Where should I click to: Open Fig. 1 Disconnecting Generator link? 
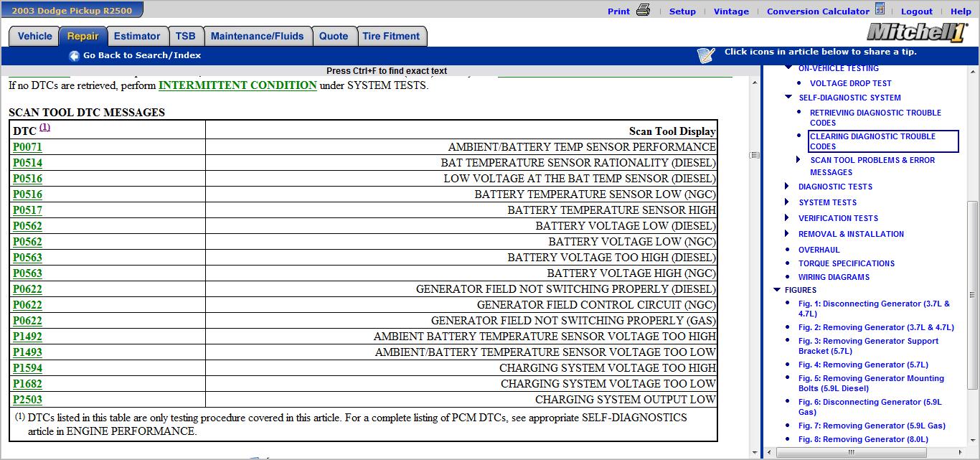874,309
